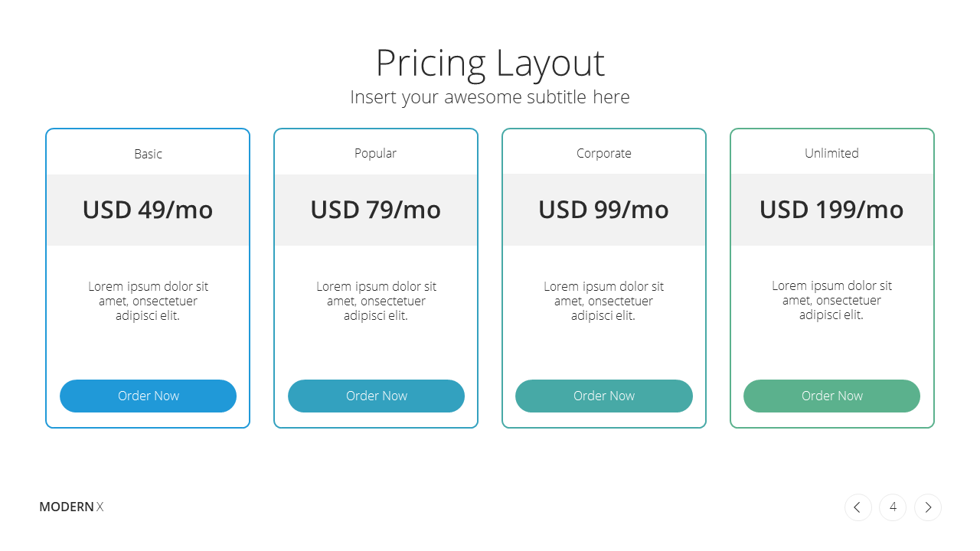Click the green Order Now for Unlimited

coord(831,396)
